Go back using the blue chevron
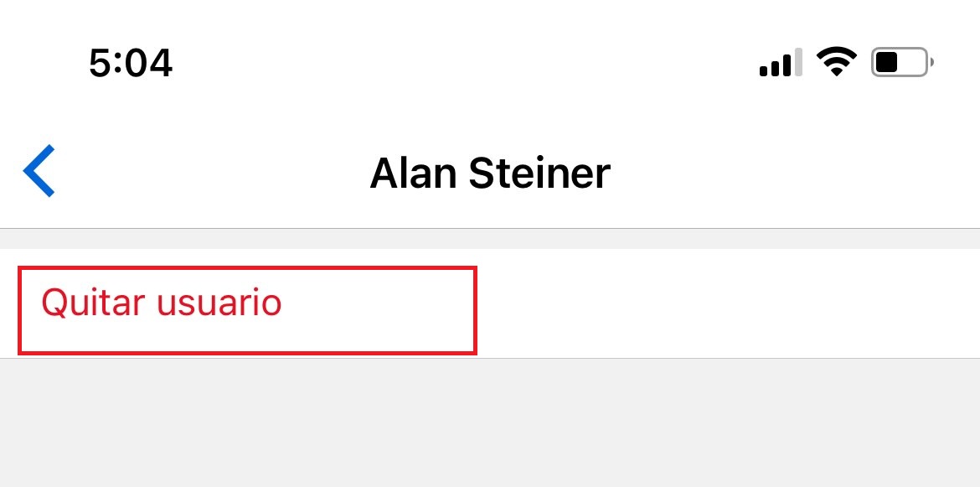 tap(39, 171)
